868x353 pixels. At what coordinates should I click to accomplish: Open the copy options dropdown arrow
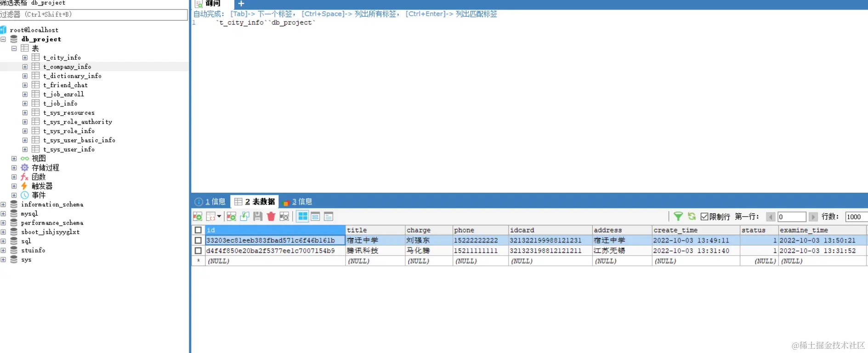click(x=219, y=216)
